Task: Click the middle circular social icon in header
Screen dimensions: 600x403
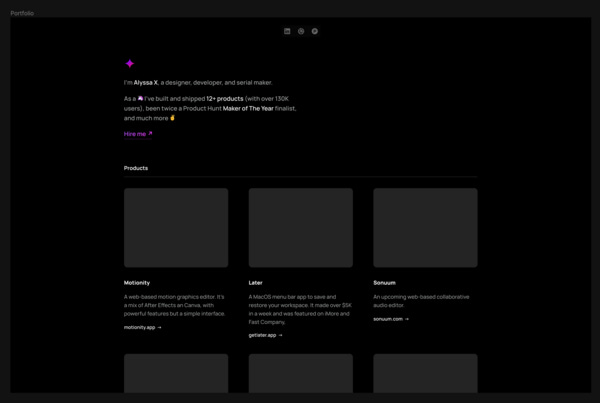Action: (x=301, y=31)
